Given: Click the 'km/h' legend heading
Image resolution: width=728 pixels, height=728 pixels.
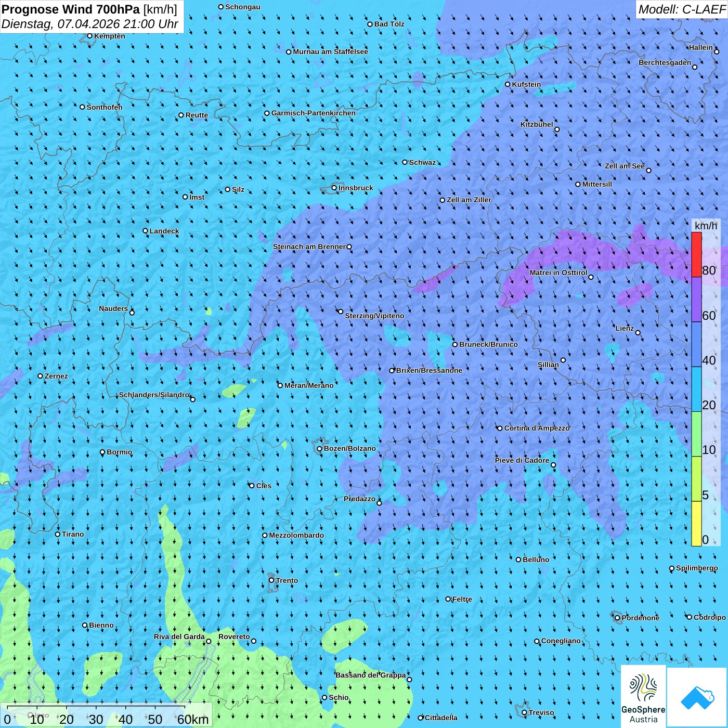Looking at the screenshot, I should pyautogui.click(x=706, y=226).
